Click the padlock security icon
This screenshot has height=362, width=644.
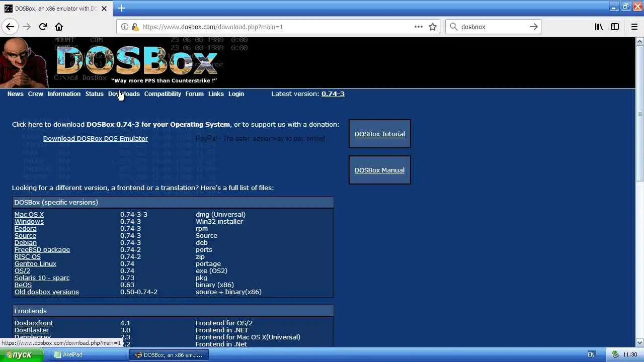click(134, 27)
